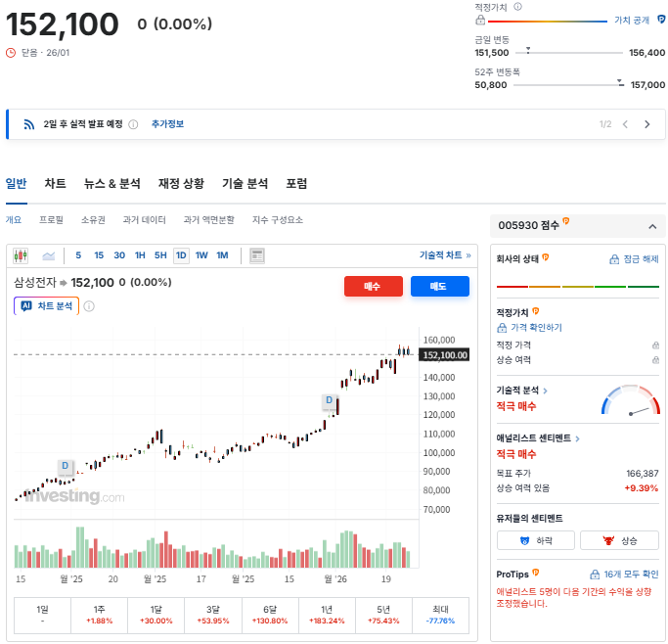The image size is (668, 644).
Task: Open the 재정 상황 tab
Action: click(x=182, y=184)
